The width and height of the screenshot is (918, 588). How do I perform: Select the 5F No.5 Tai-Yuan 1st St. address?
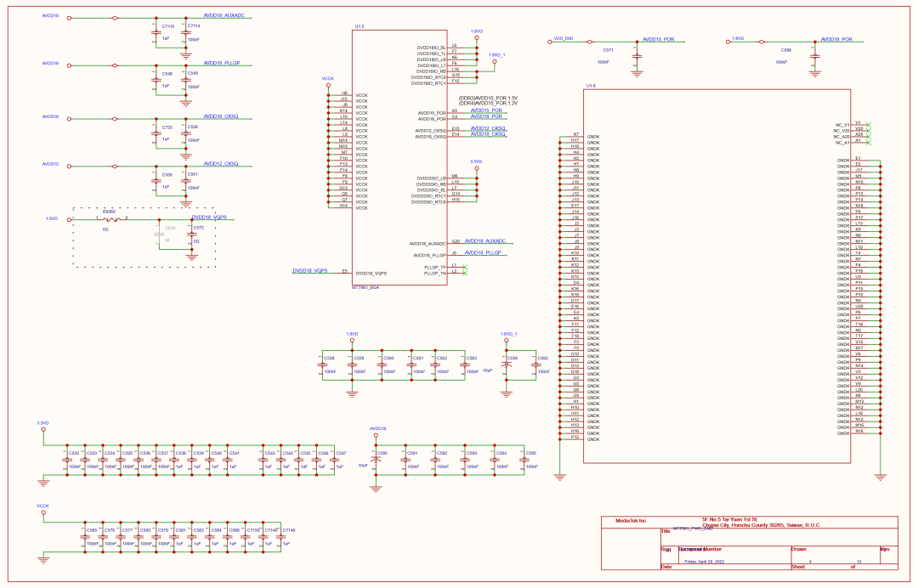[729, 519]
